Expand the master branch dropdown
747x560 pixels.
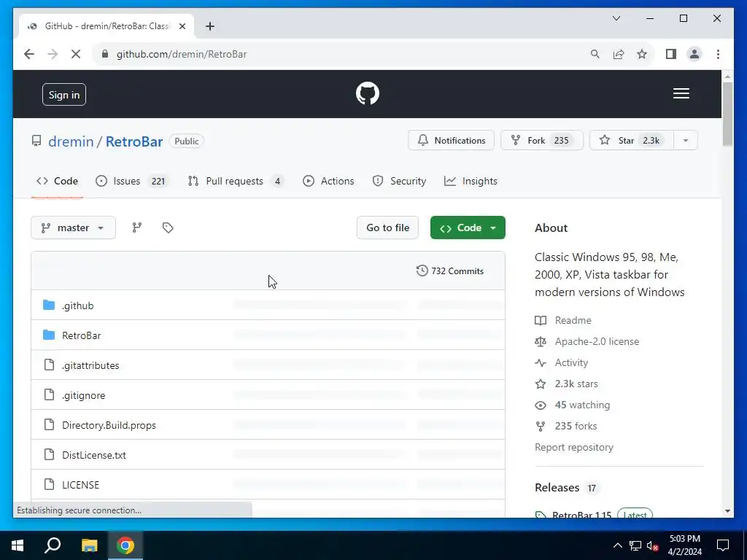74,227
